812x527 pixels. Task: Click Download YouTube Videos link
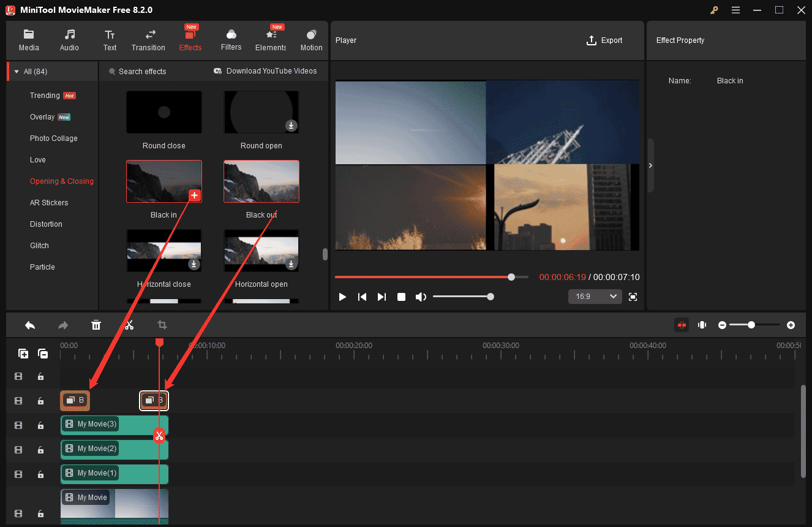pos(265,71)
